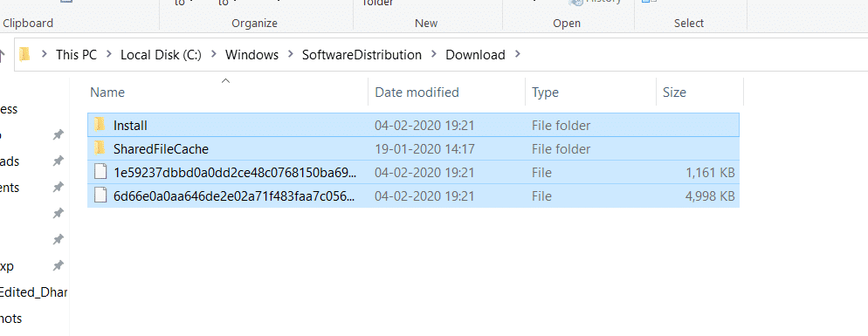Open the 'xp' sidebar item
Viewport: 868px width, 336px height.
click(x=7, y=266)
